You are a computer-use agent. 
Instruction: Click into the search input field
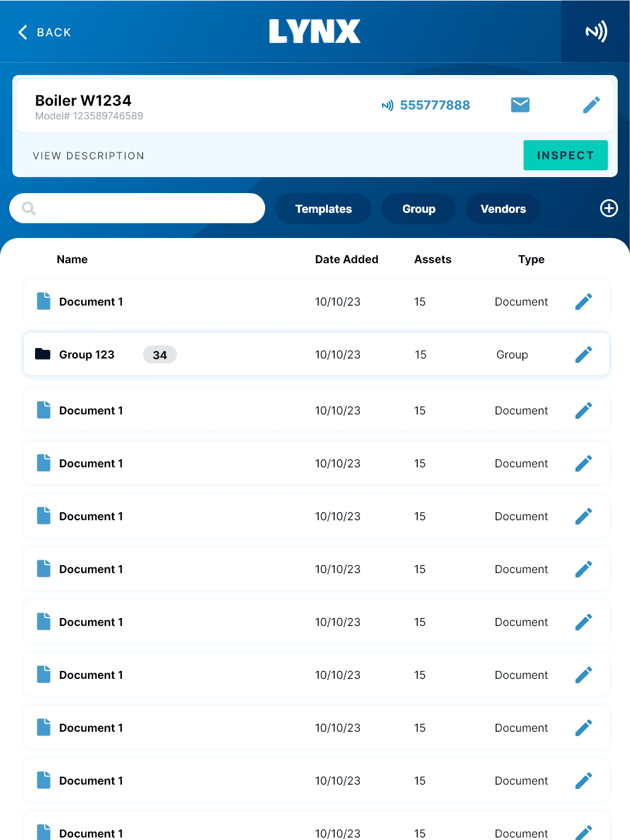[x=148, y=208]
